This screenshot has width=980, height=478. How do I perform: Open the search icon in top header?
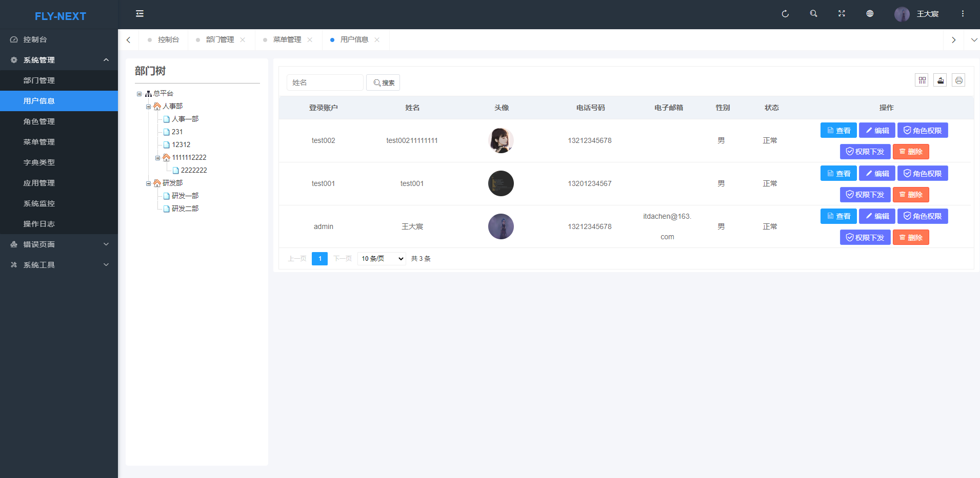(x=813, y=14)
